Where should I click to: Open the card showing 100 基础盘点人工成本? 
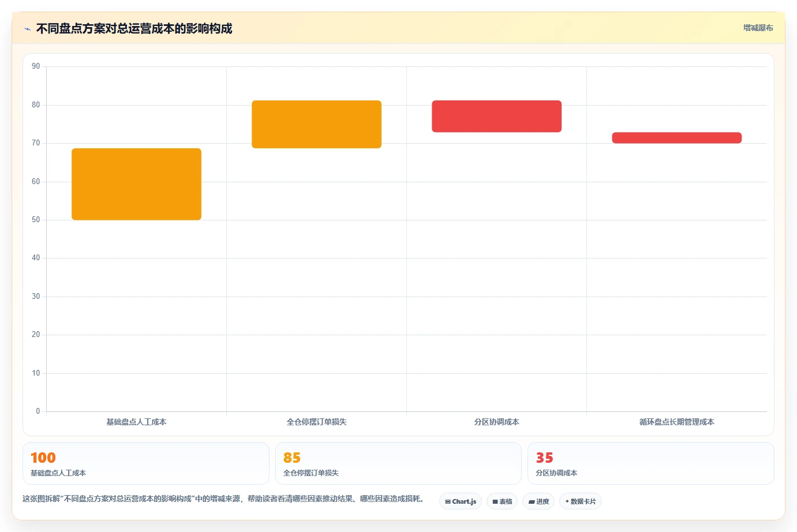[x=146, y=463]
